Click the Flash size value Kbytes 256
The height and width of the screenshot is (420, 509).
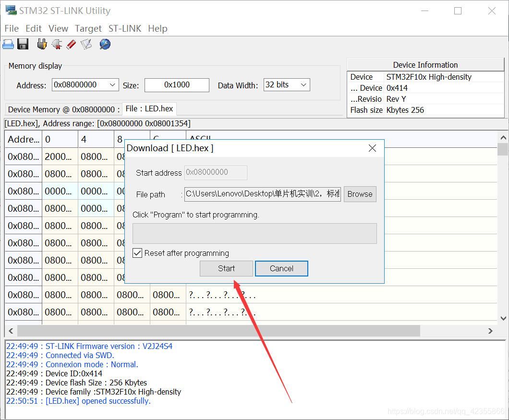tap(405, 110)
